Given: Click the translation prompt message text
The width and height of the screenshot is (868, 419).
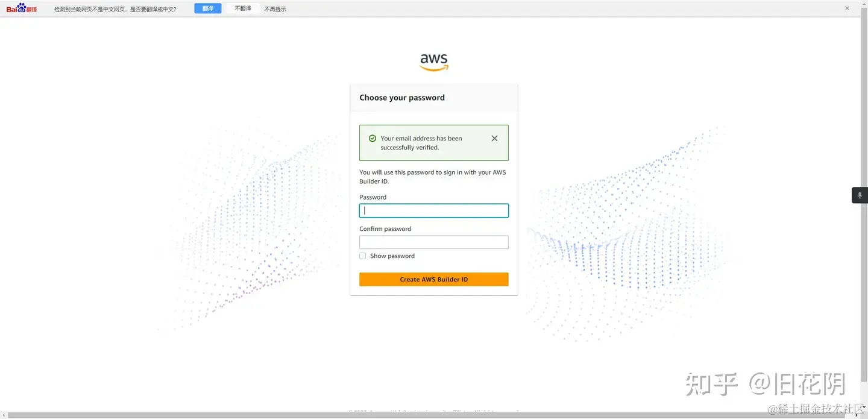Looking at the screenshot, I should coord(115,9).
